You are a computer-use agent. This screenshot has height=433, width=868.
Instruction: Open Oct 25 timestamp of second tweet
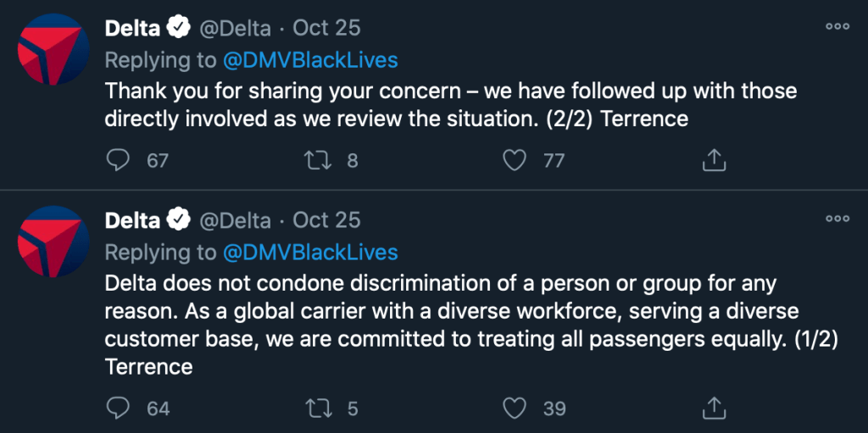[x=326, y=220]
